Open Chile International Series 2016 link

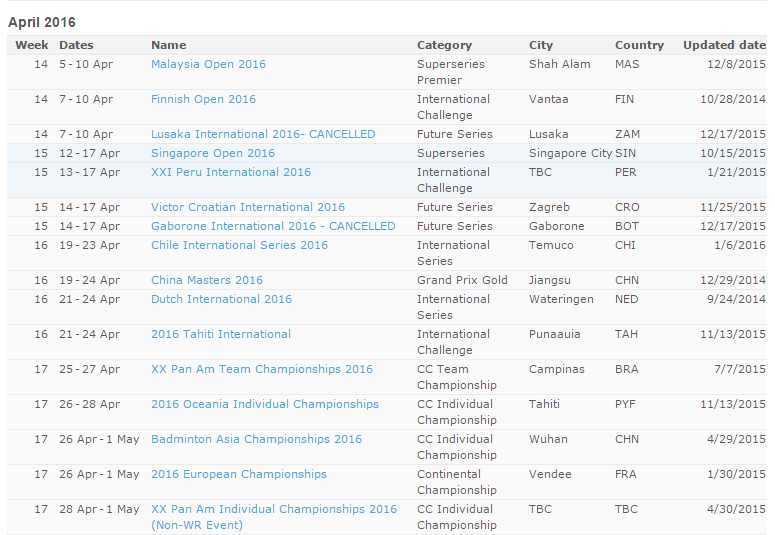click(239, 245)
